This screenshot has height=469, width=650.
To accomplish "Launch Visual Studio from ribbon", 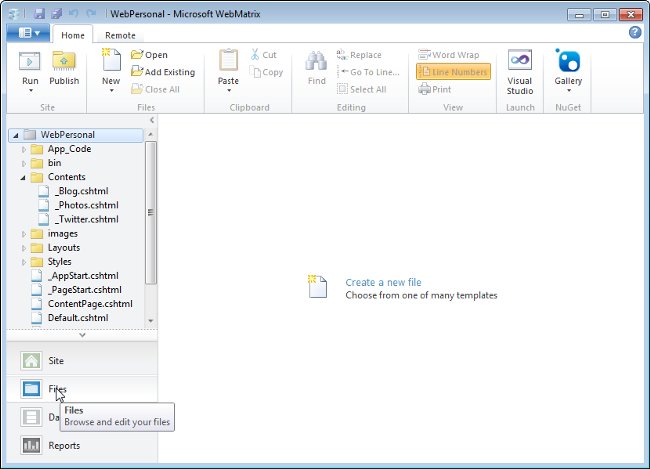I will (519, 72).
